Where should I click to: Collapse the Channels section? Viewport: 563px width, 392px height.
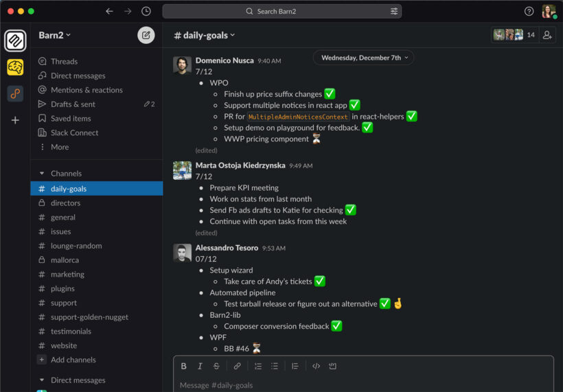tap(42, 174)
